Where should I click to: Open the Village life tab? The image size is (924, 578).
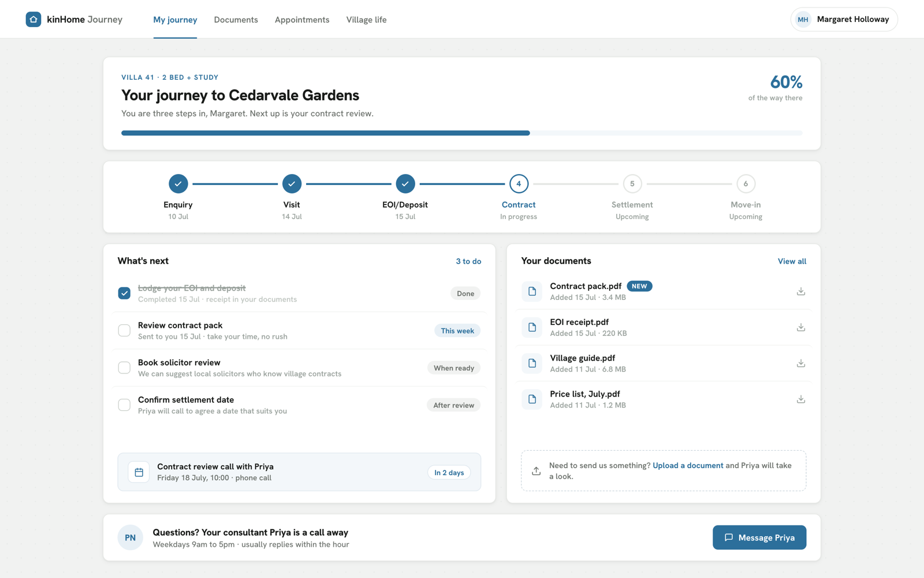[366, 20]
